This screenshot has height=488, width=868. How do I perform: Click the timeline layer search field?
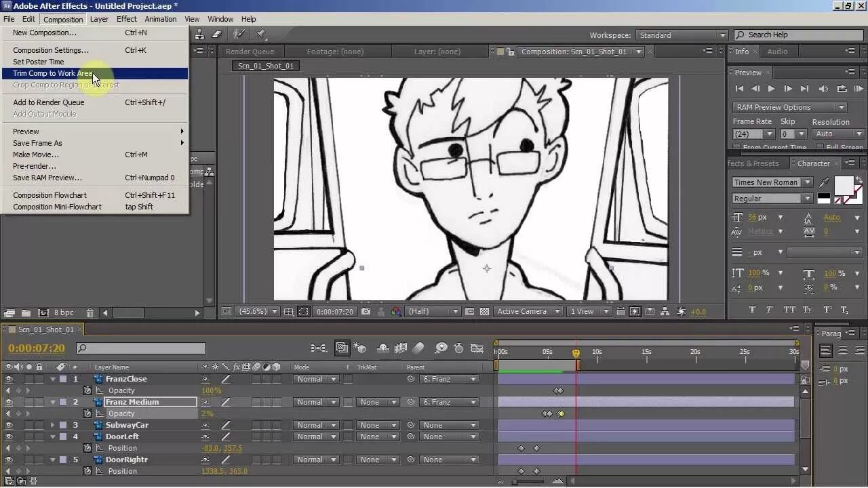click(x=141, y=348)
